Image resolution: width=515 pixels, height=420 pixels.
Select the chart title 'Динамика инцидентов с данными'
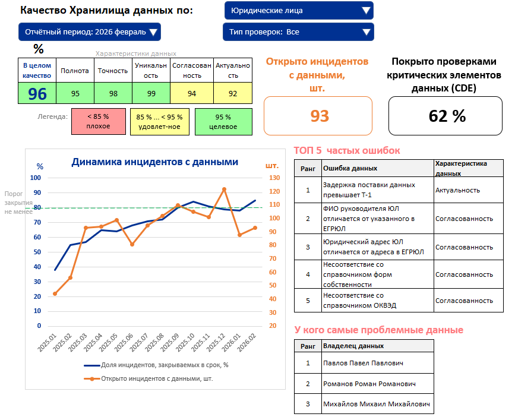coord(154,162)
